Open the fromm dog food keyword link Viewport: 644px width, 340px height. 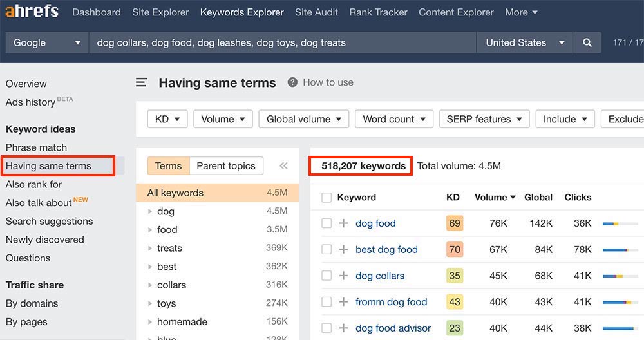(x=392, y=302)
